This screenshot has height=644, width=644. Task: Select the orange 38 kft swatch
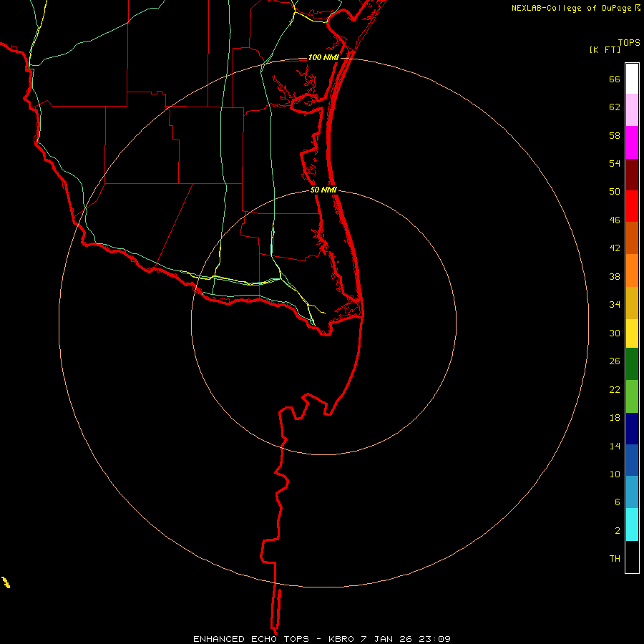pyautogui.click(x=632, y=270)
